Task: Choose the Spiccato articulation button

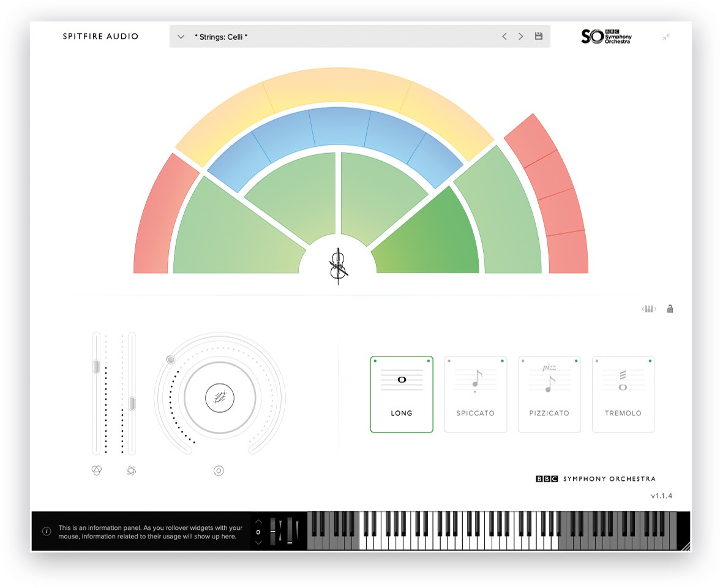Action: [x=475, y=394]
